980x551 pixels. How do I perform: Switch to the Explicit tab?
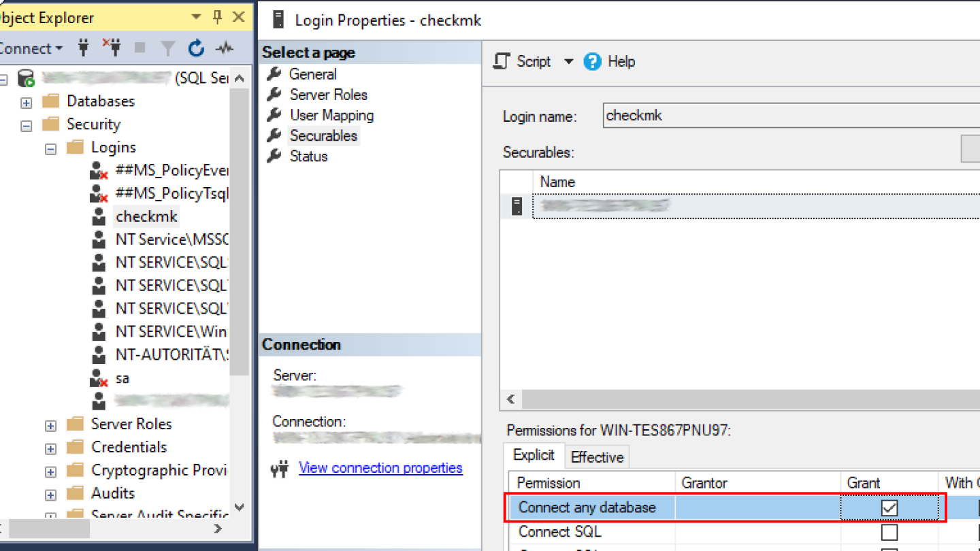(x=534, y=455)
